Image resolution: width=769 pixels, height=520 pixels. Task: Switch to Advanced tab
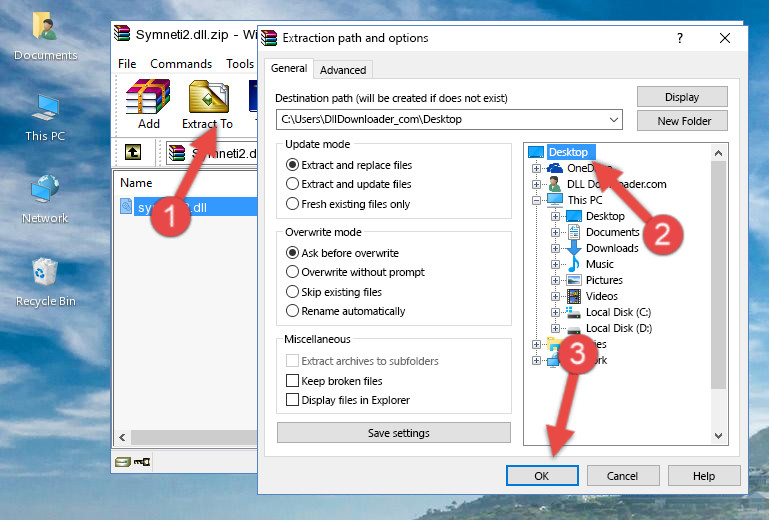coord(343,70)
